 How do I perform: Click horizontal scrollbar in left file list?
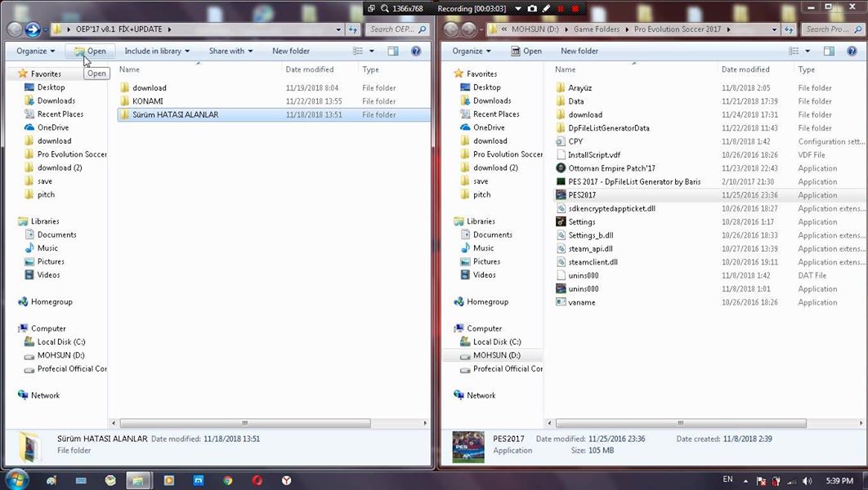coord(245,423)
